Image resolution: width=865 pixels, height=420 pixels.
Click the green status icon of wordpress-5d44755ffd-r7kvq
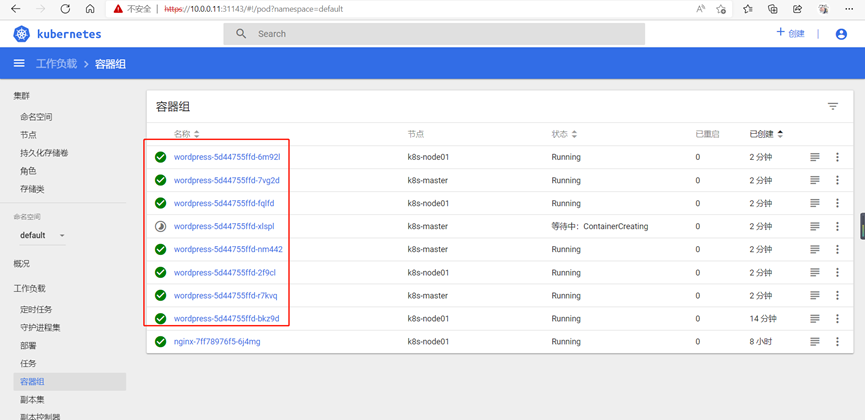pyautogui.click(x=161, y=295)
